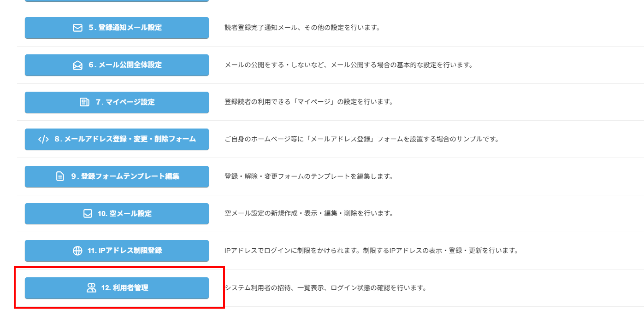Click the users icon for user management
This screenshot has height=322, width=644.
coord(91,288)
